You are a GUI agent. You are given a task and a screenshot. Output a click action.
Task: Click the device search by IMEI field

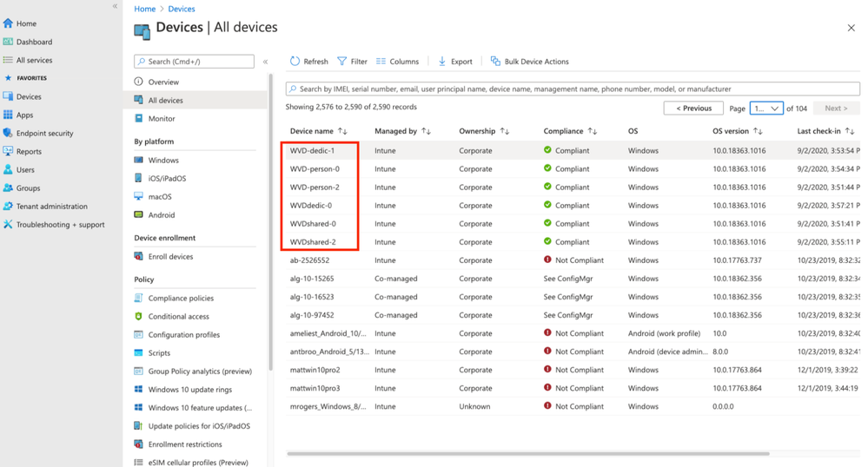click(x=573, y=89)
